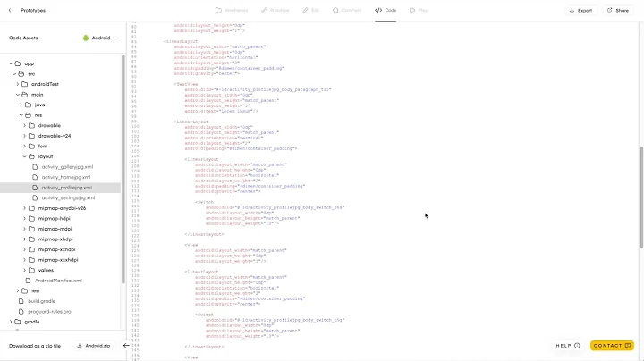Go back to Prototypes with the arrow
The image size is (644, 361).
pos(10,10)
